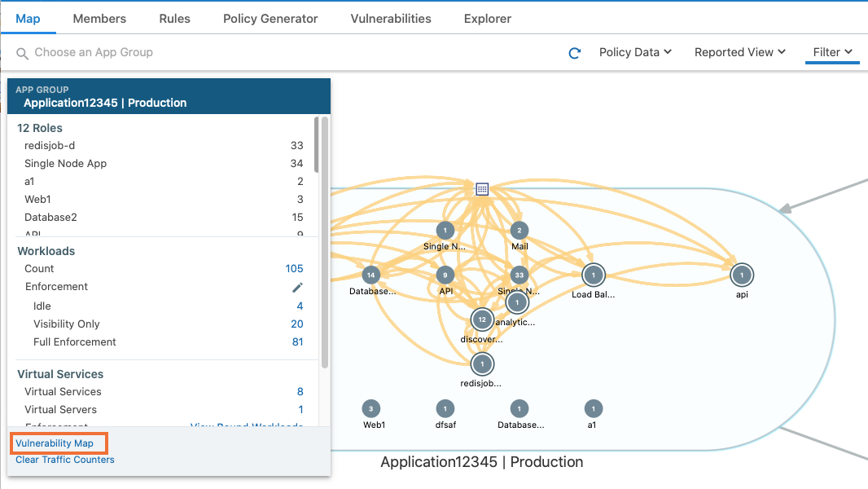Click the Web1 node with count 3
This screenshot has width=868, height=489.
point(370,408)
